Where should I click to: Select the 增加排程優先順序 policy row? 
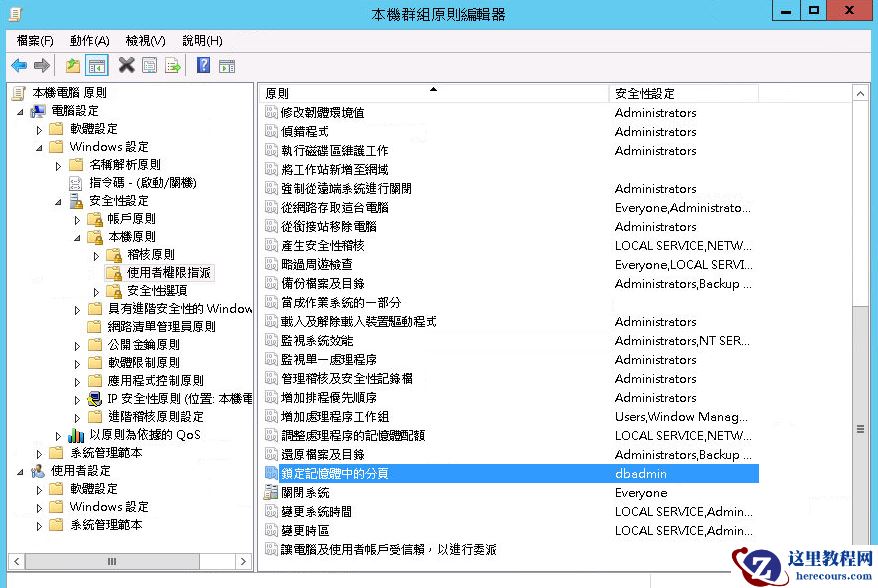(511, 398)
